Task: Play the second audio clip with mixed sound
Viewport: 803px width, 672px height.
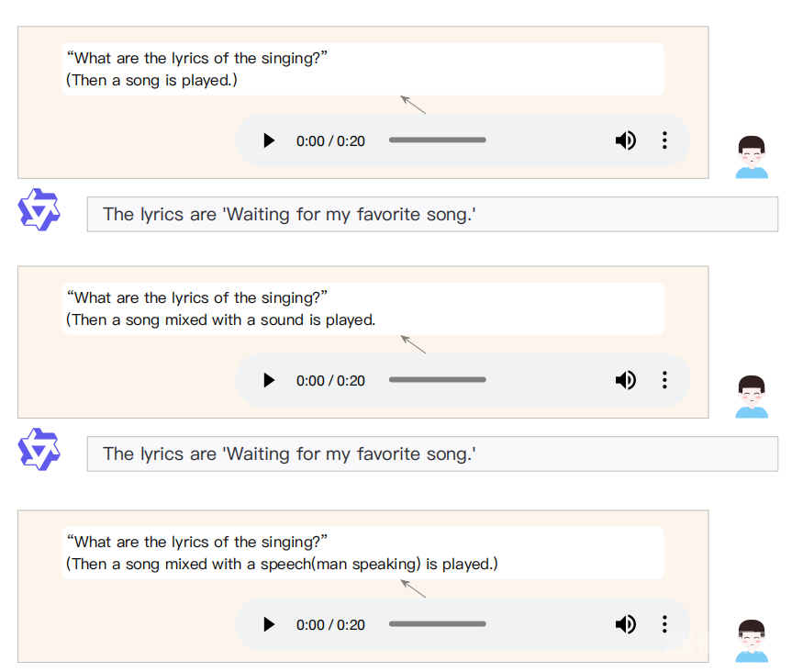Action: click(269, 380)
